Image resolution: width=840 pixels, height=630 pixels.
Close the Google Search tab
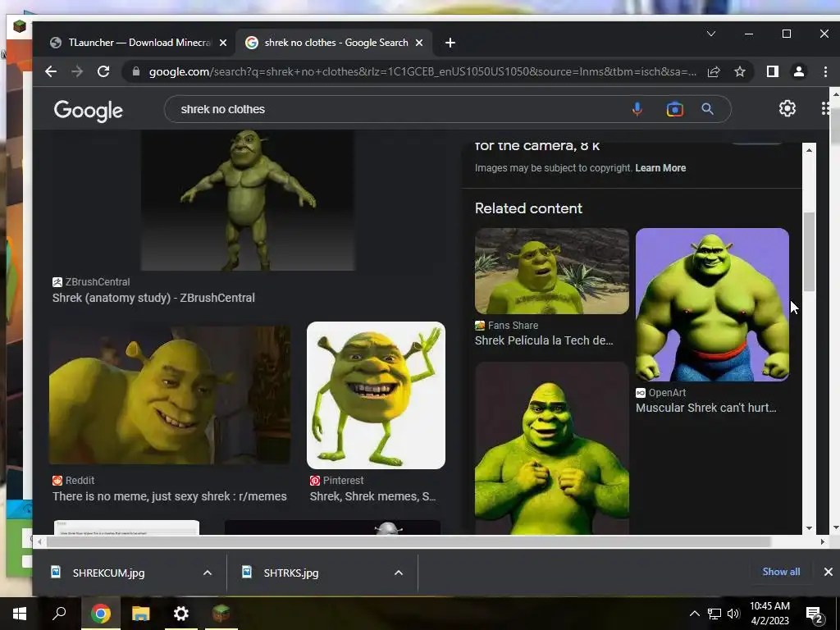[x=419, y=43]
